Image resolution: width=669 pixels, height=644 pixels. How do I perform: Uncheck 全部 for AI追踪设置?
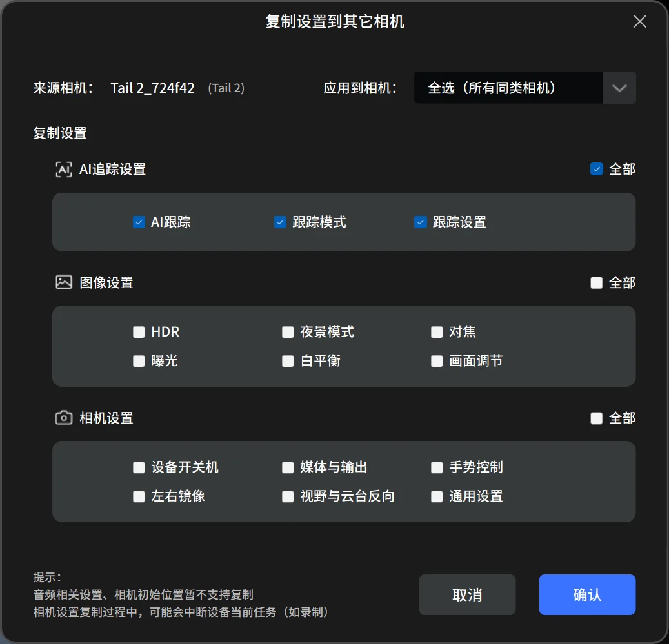pyautogui.click(x=597, y=169)
